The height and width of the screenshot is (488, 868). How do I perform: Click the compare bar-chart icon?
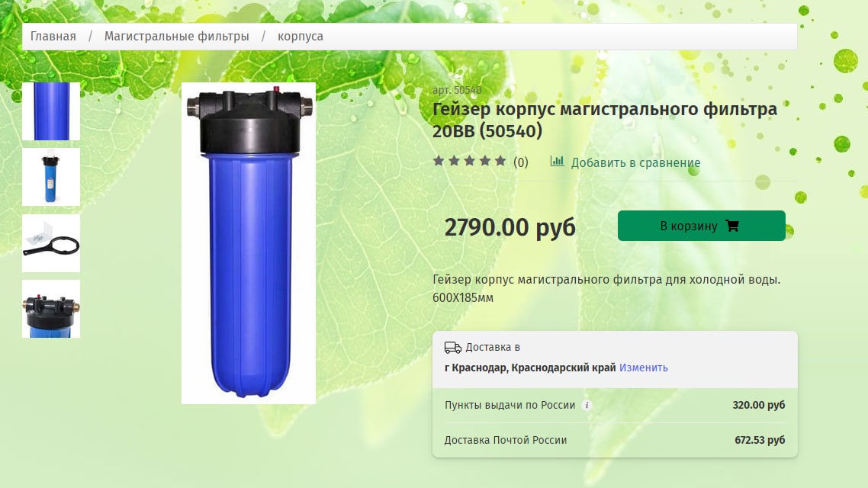click(557, 161)
